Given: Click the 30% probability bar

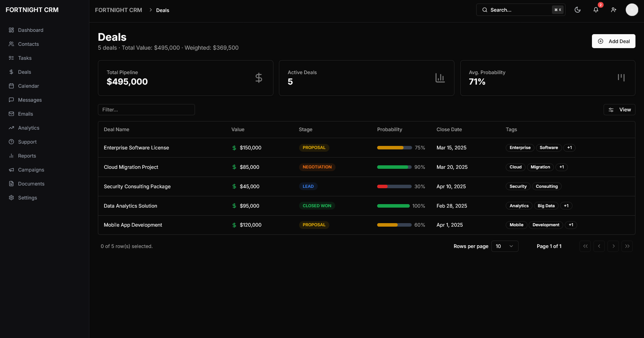Looking at the screenshot, I should coord(394,187).
